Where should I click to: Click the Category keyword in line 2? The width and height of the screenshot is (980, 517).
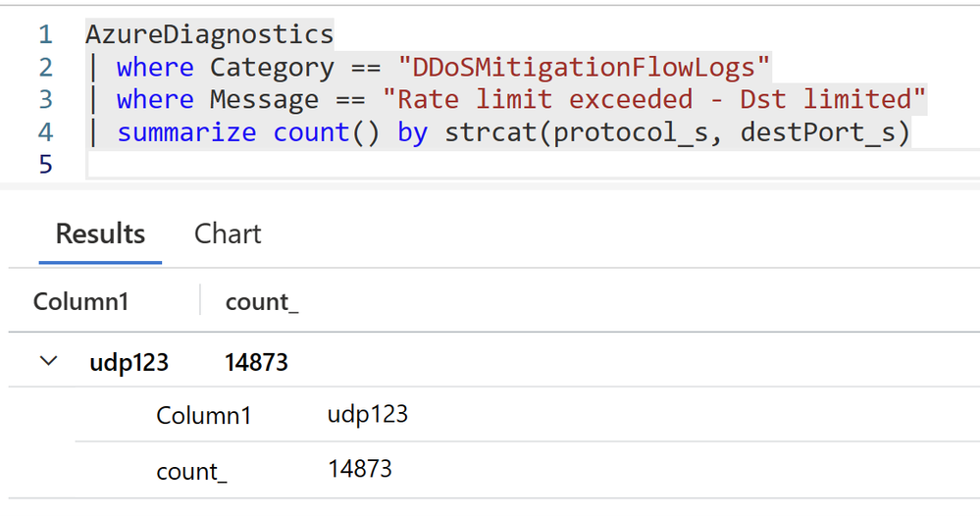272,68
